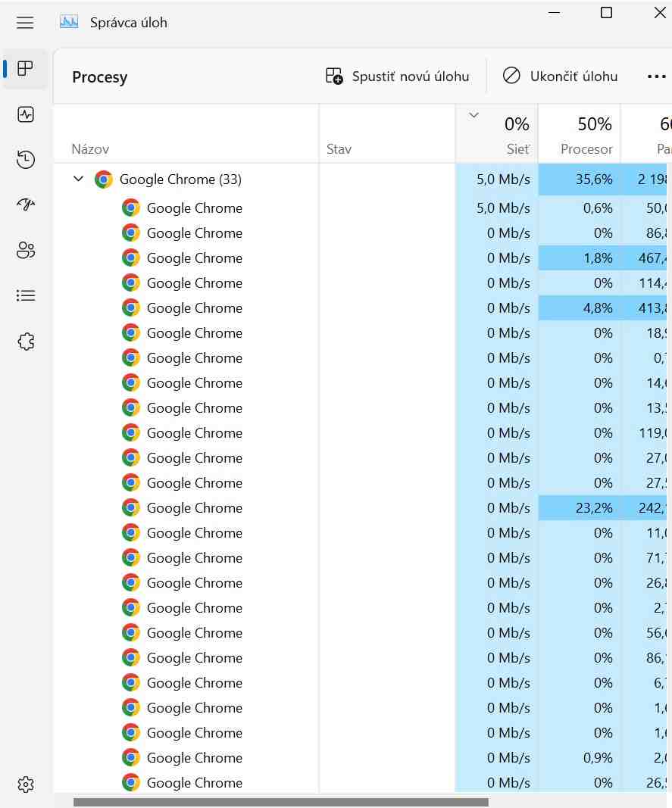Open the Users sidebar icon

(25, 251)
